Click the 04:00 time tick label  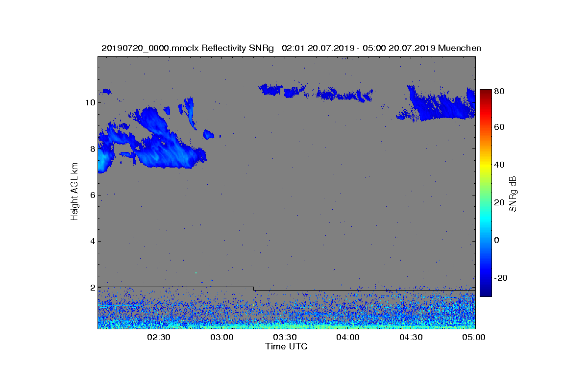[x=348, y=337]
